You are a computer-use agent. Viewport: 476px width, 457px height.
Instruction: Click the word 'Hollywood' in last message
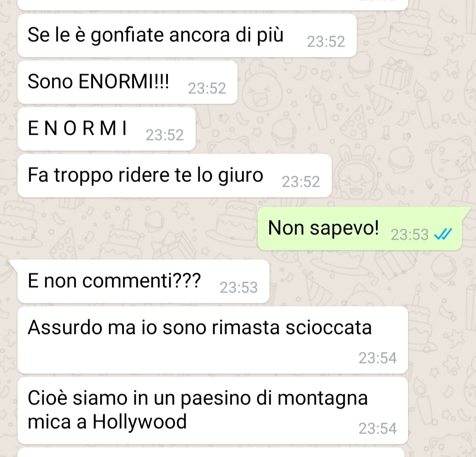coord(139,421)
